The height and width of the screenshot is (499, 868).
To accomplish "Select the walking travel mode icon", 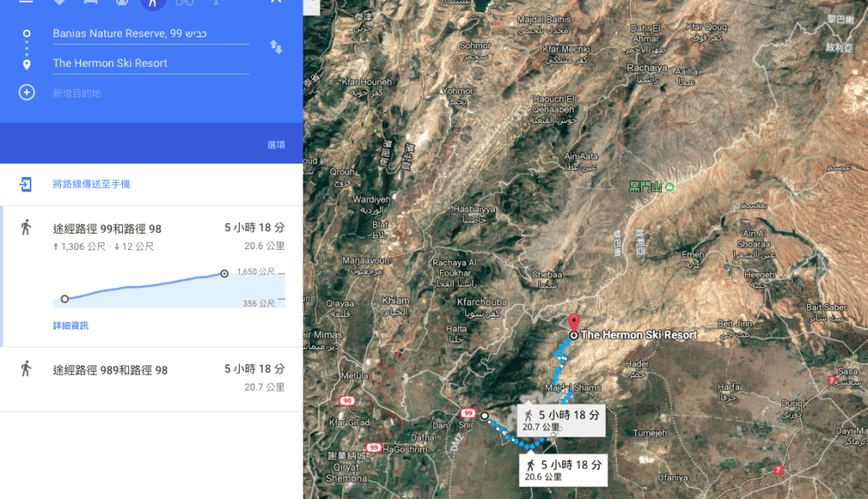I will click(153, 3).
